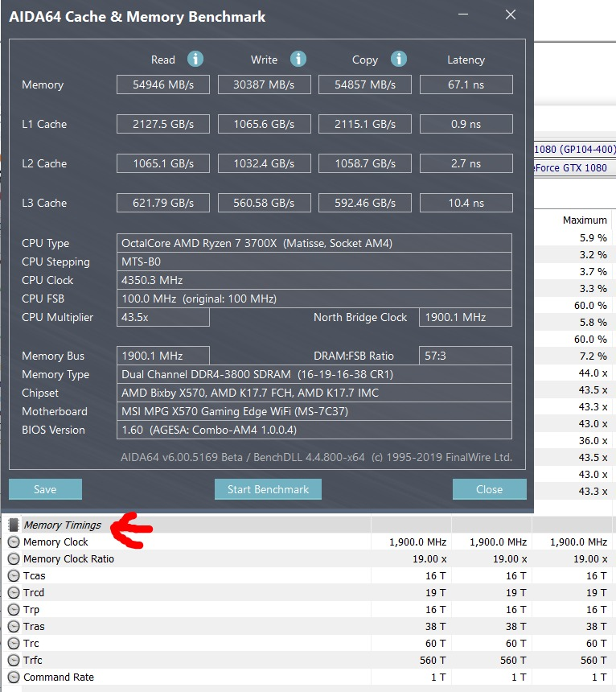Select L2 Cache write 1032.4 GB/s
This screenshot has width=616, height=692.
264,163
